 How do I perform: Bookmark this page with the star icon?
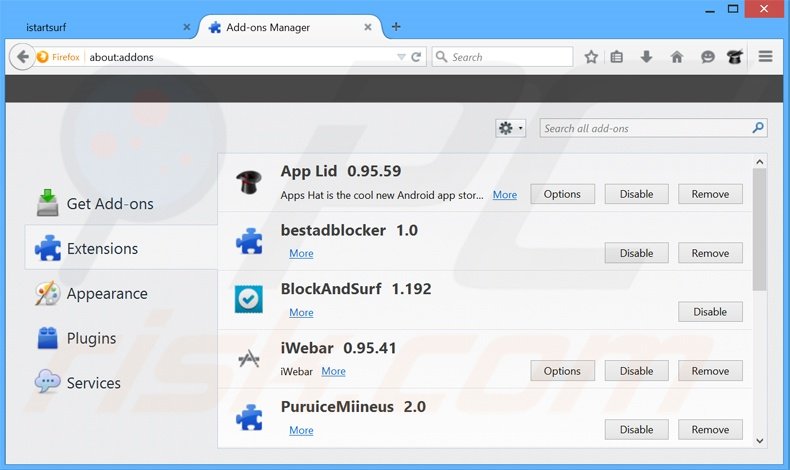point(591,57)
